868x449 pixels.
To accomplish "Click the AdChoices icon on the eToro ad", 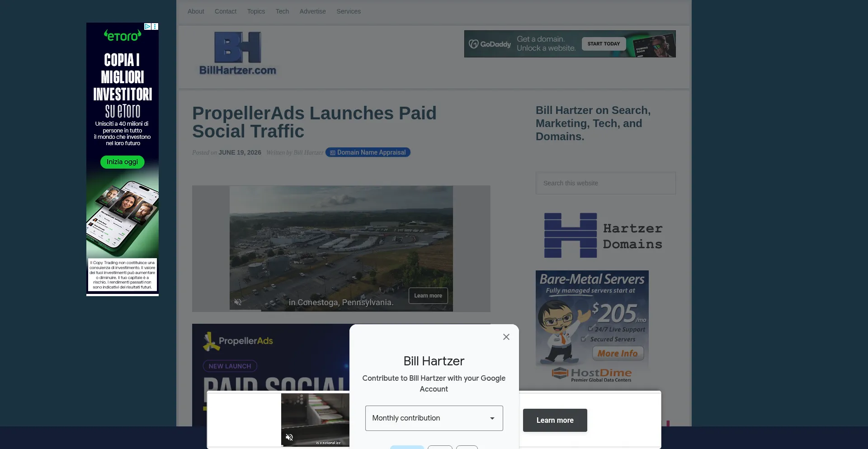I will coord(147,27).
